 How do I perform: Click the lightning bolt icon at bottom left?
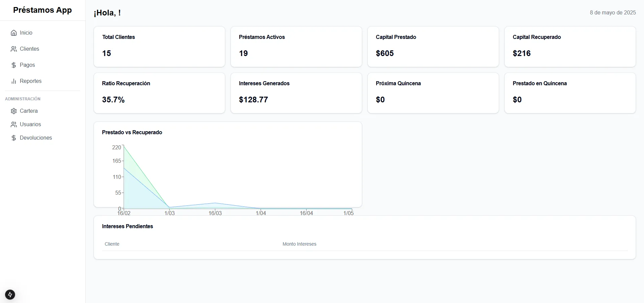click(x=10, y=294)
